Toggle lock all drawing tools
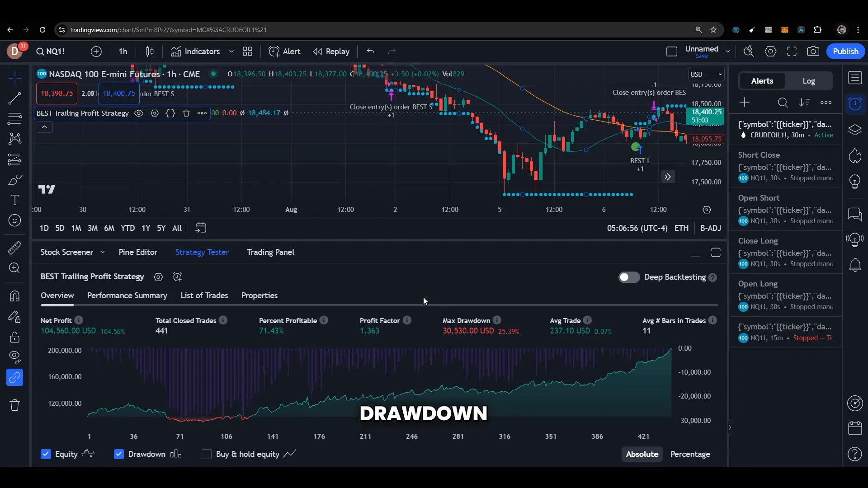The width and height of the screenshot is (868, 488). (x=14, y=337)
